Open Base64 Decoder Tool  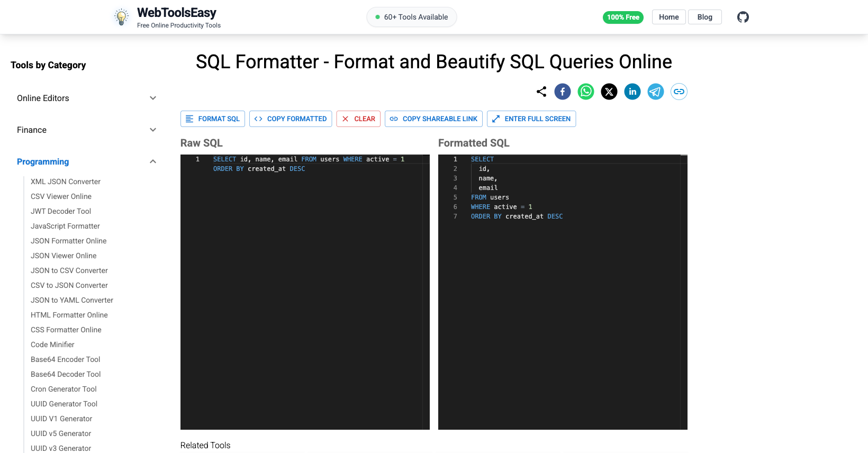(66, 374)
